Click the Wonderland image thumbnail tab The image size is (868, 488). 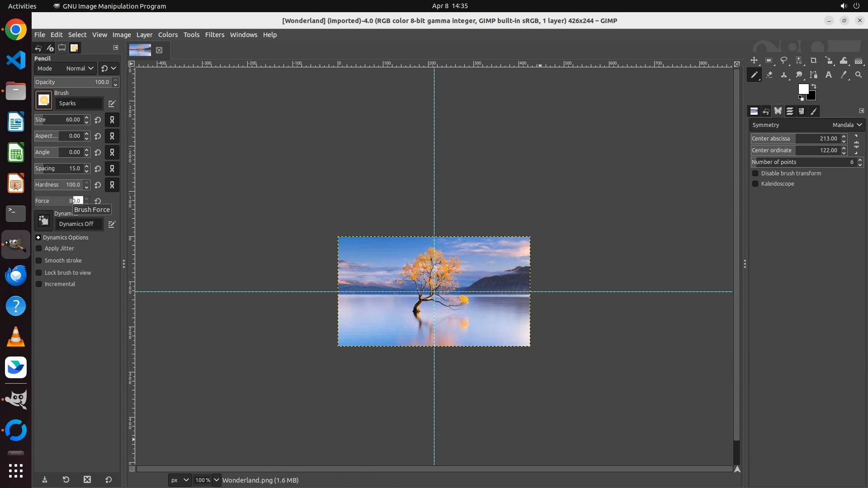(140, 50)
